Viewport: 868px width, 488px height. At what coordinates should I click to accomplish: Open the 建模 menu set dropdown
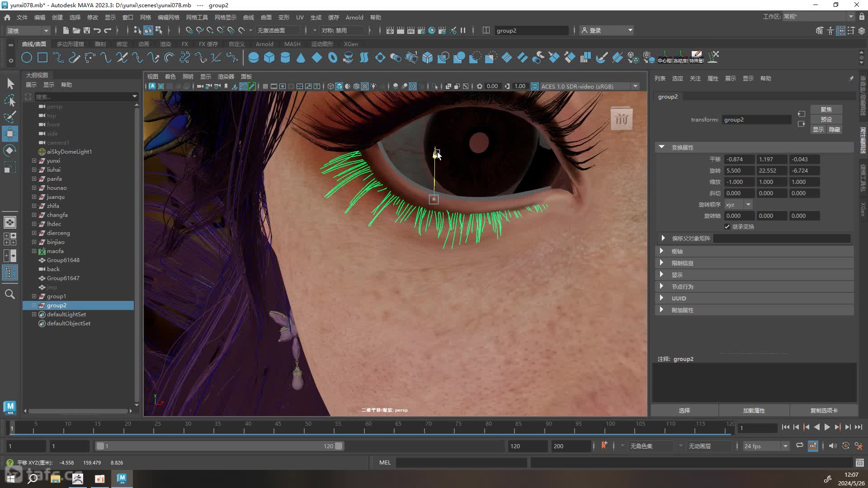[x=28, y=31]
